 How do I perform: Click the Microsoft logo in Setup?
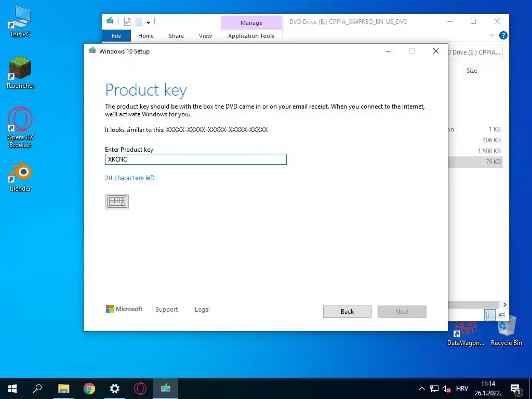coord(124,309)
